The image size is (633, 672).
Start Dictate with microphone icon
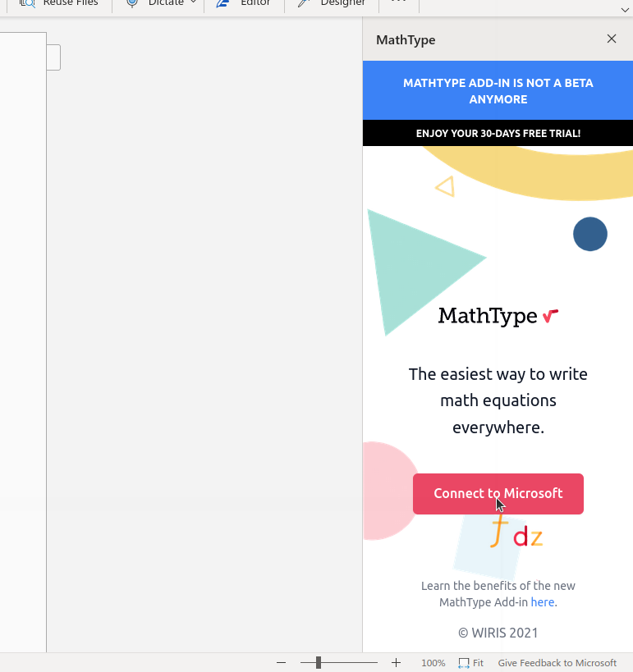click(131, 3)
